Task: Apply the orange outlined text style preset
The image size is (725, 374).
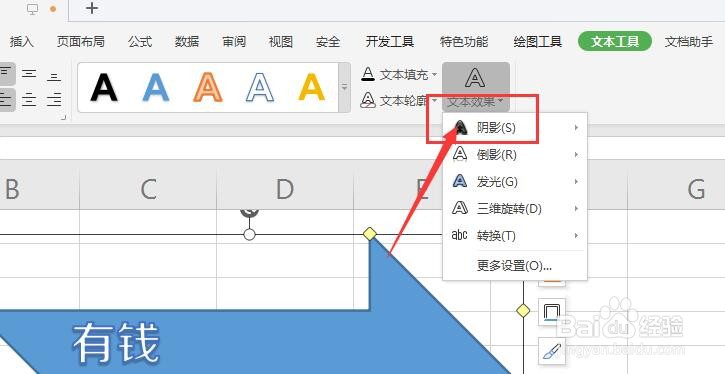Action: pos(208,87)
